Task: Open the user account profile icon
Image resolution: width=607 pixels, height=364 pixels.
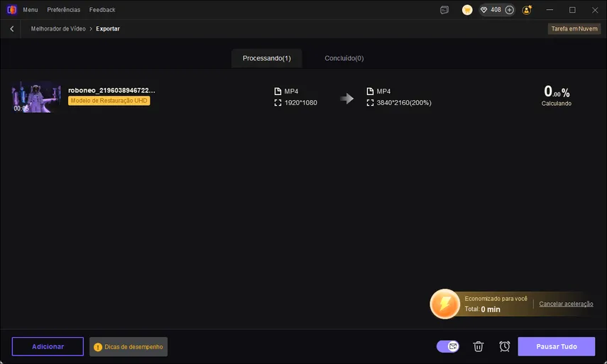Action: click(x=527, y=10)
